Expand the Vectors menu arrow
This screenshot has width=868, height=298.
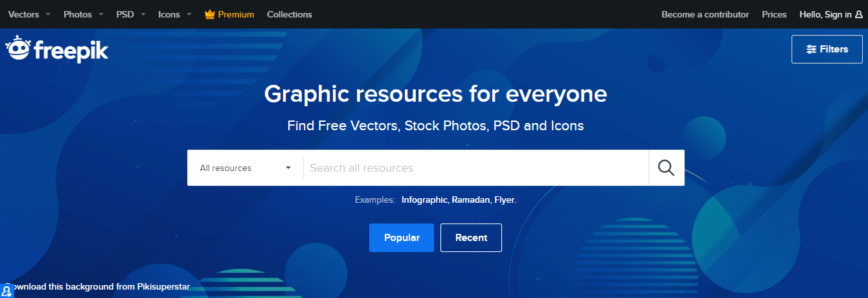(48, 14)
